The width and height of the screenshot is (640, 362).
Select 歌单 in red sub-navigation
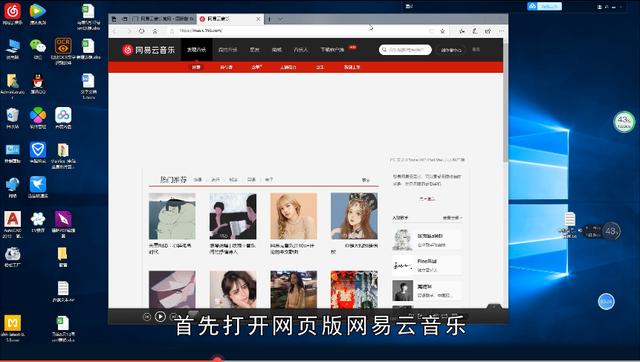[256, 67]
